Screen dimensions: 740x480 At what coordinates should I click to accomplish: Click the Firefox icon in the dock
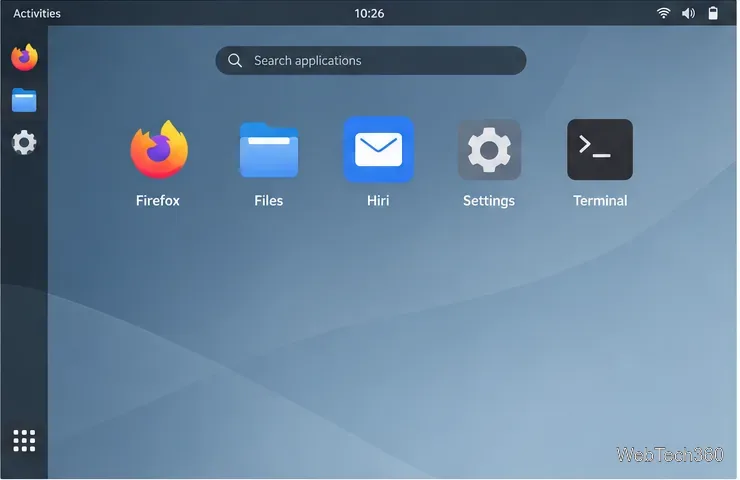click(25, 57)
